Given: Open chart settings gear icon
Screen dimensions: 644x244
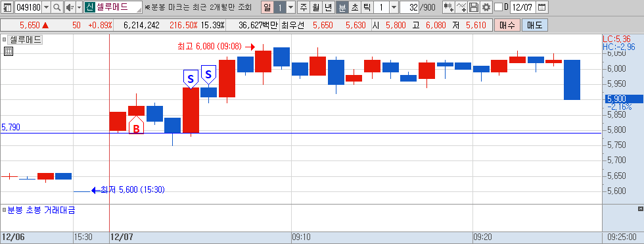Looking at the screenshot, I should pyautogui.click(x=486, y=7).
